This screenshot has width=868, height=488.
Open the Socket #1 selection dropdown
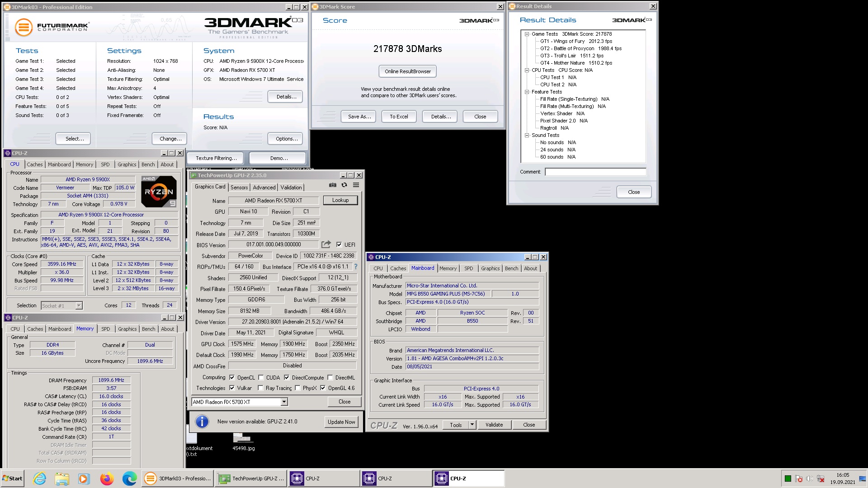pyautogui.click(x=79, y=305)
